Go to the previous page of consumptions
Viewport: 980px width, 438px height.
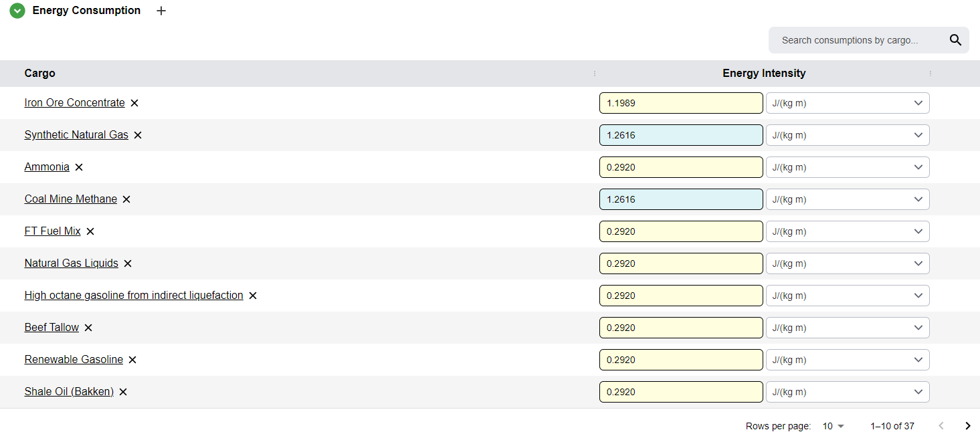click(942, 426)
